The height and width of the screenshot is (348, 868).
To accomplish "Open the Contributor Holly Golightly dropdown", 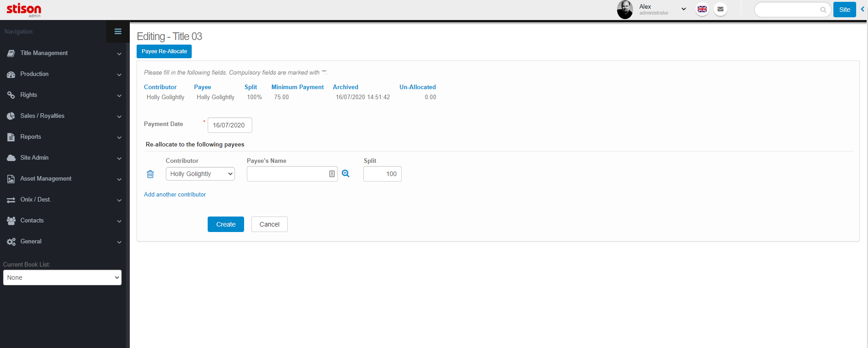I will coord(200,174).
